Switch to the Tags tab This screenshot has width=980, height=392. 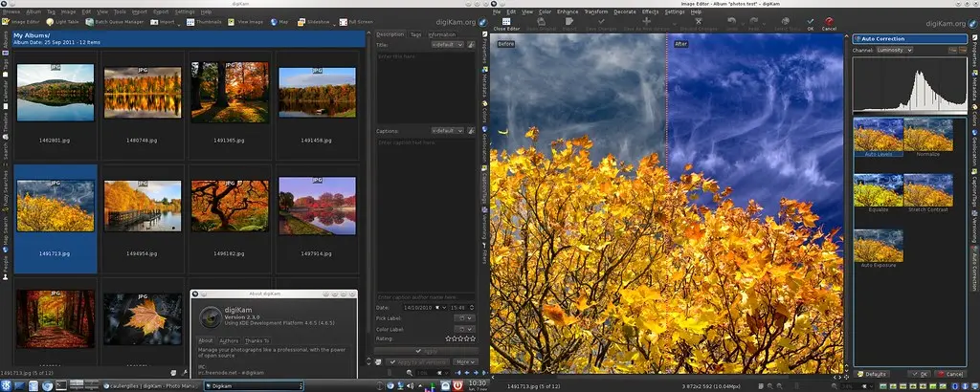415,34
